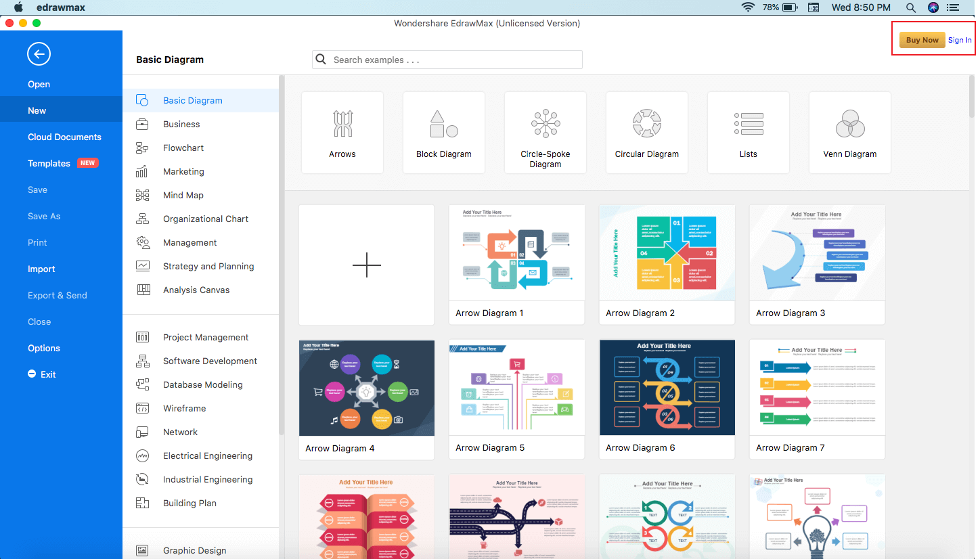Open the Lists template type
This screenshot has width=980, height=559.
click(749, 133)
